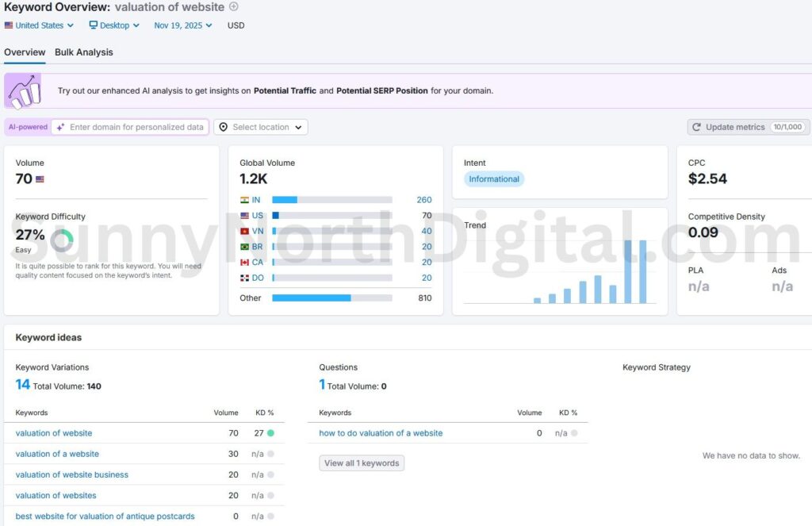Open the United States location dropdown

(37, 25)
